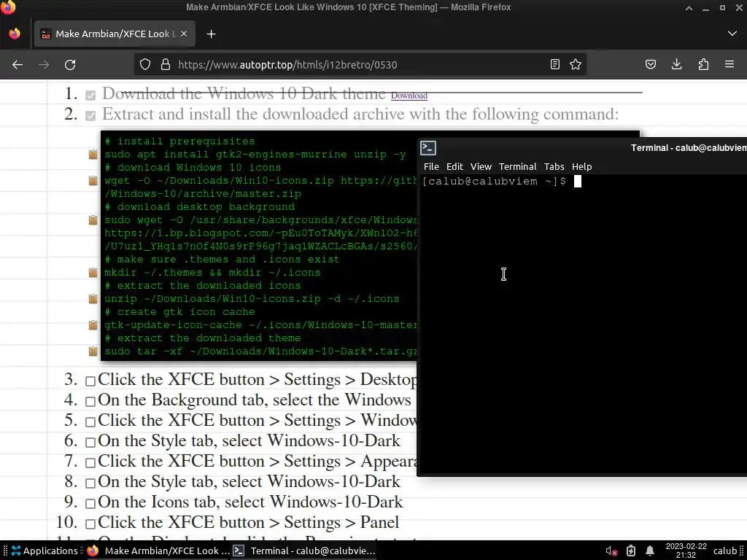
Task: Go back using Firefox back arrow
Action: [18, 64]
